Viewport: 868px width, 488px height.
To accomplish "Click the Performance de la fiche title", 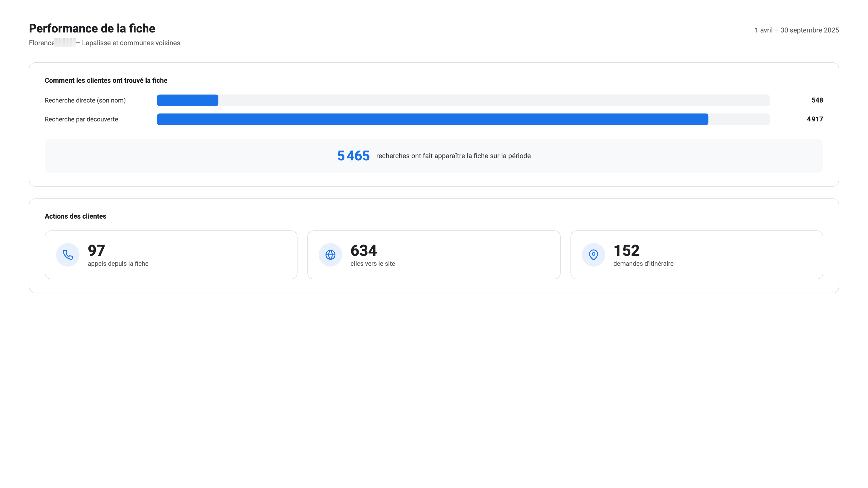I will [x=92, y=28].
